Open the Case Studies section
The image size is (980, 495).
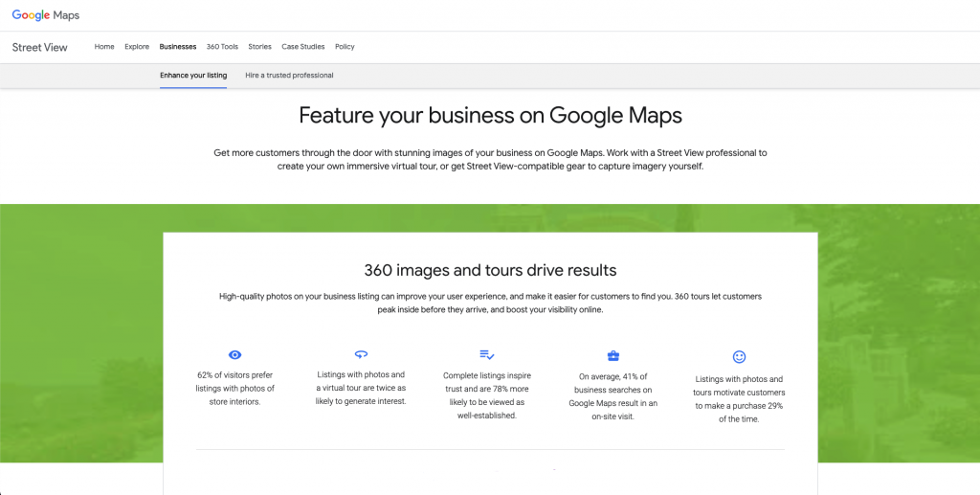pyautogui.click(x=303, y=47)
